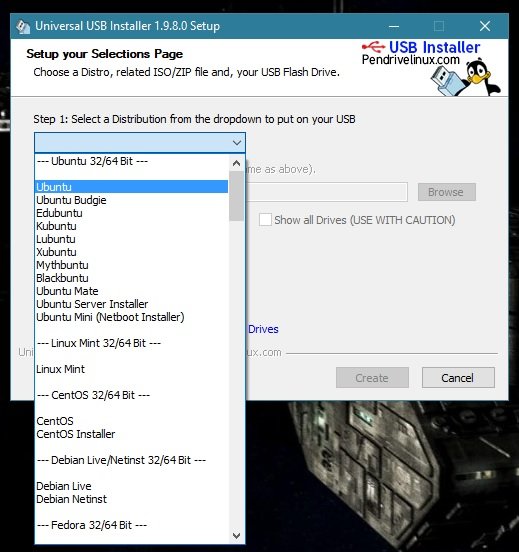The height and width of the screenshot is (552, 519).
Task: Click the USB Installer penguin logo
Action: [x=431, y=68]
